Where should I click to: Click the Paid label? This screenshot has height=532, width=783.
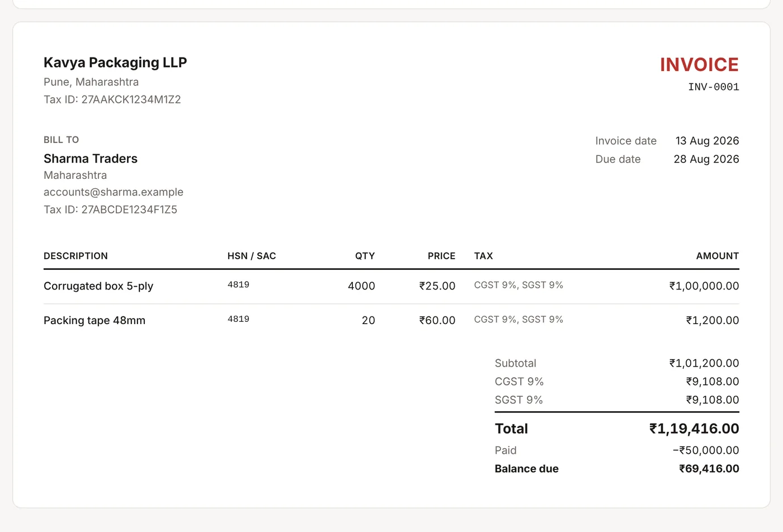tap(506, 450)
